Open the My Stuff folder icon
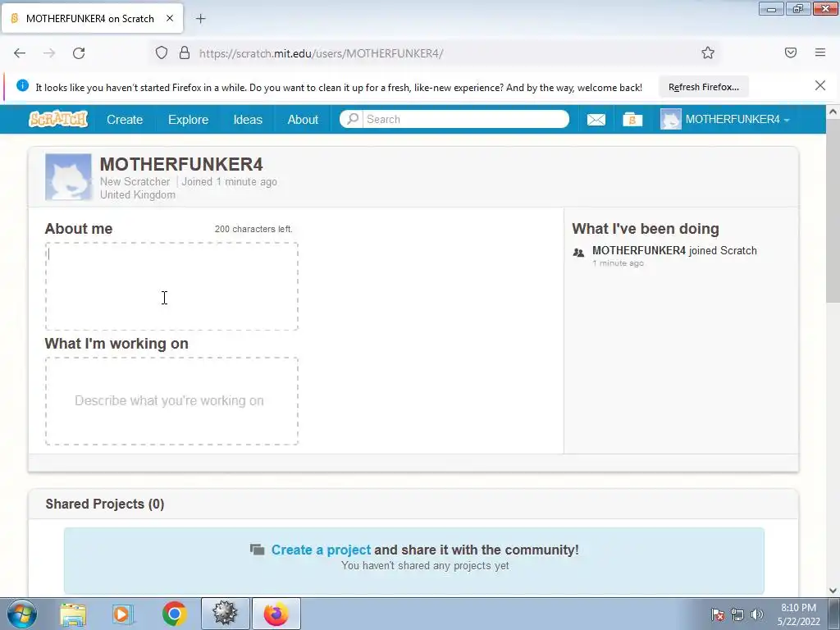 point(632,120)
